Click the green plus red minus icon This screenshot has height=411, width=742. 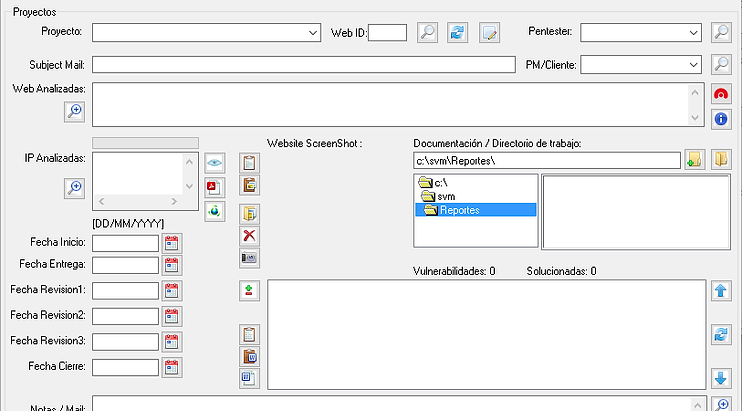[249, 290]
